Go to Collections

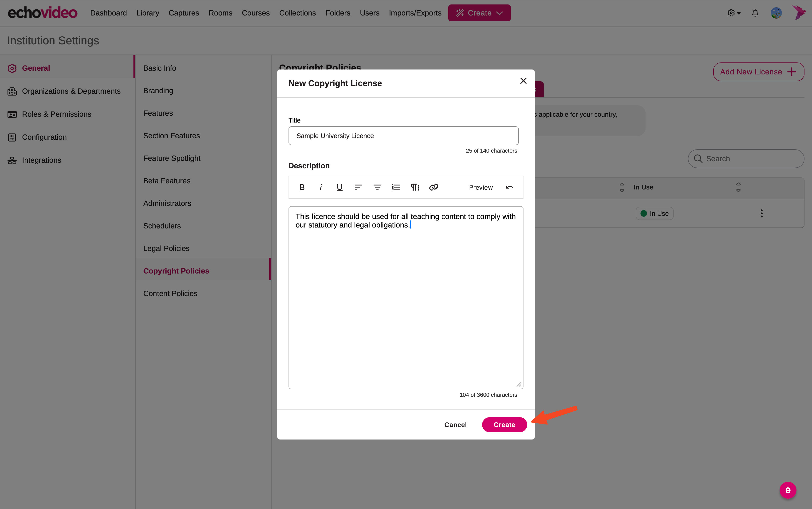pyautogui.click(x=297, y=13)
